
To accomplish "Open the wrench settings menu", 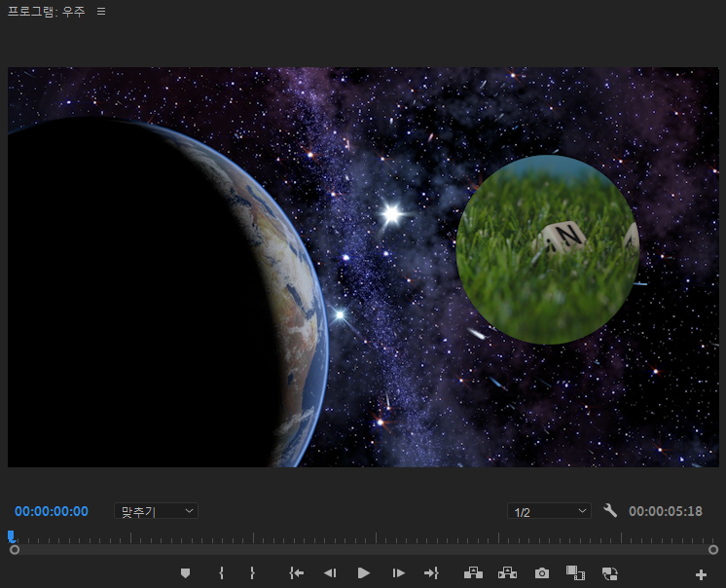I will click(x=610, y=511).
